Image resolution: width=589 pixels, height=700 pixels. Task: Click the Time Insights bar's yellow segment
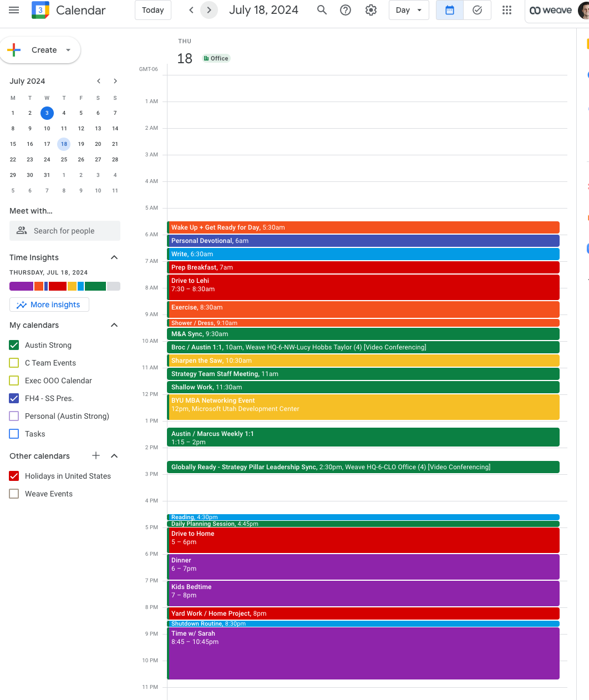click(72, 286)
